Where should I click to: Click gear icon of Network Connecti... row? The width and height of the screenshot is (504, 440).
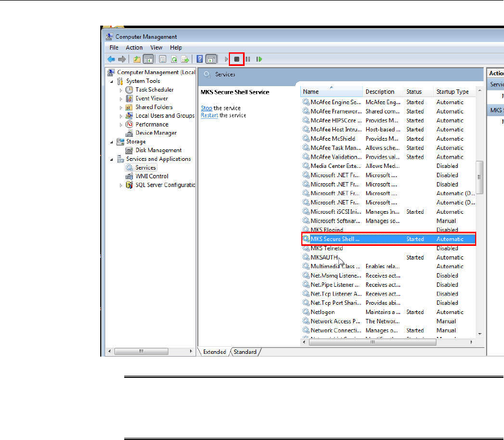306,330
